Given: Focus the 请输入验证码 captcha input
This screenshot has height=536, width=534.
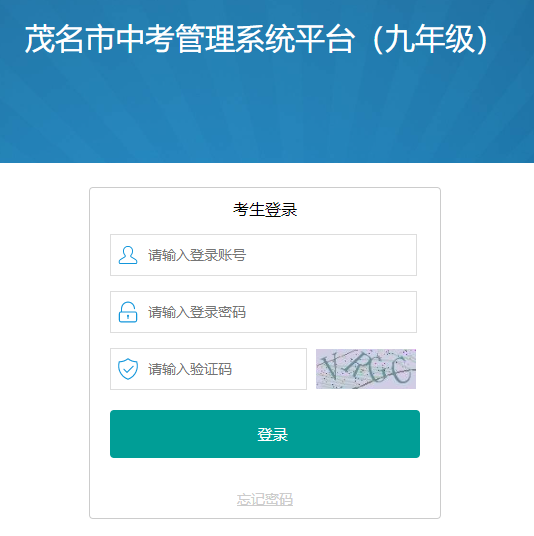Looking at the screenshot, I should 208,369.
